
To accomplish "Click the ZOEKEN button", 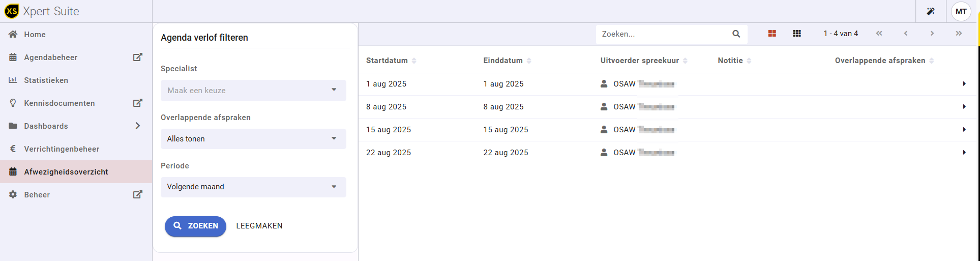I will pos(195,226).
